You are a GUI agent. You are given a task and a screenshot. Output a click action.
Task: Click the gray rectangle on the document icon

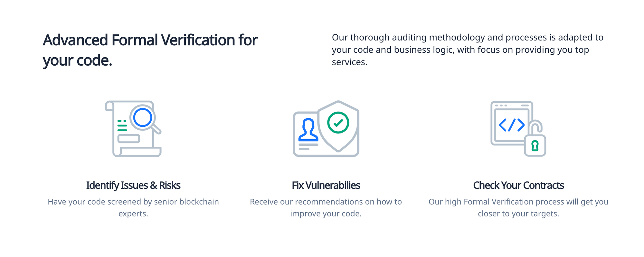coord(128,139)
